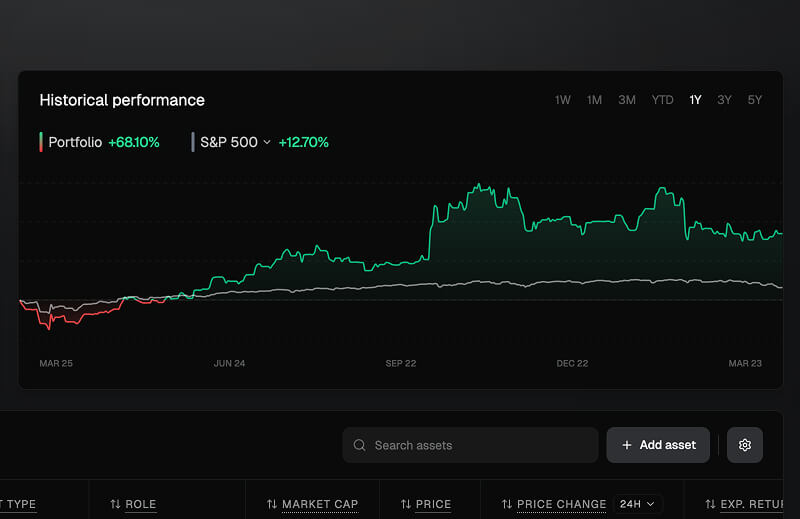Switch the chart to the 3Y range
This screenshot has width=800, height=519.
tap(724, 100)
